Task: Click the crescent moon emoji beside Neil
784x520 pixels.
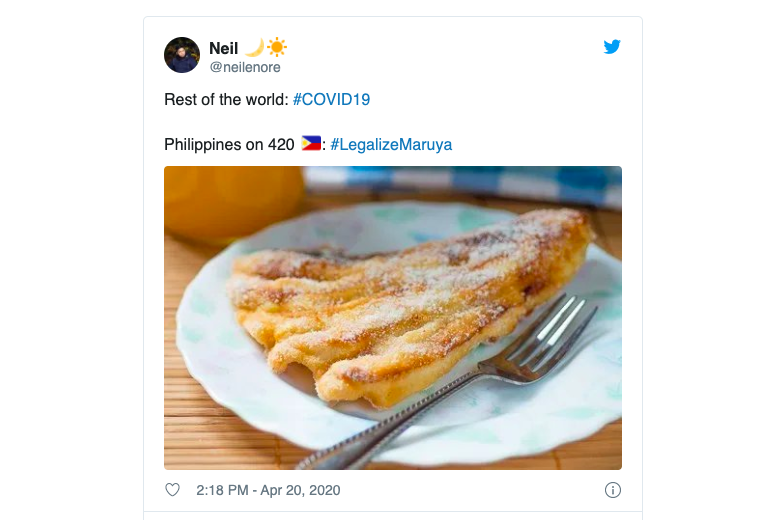Action: 254,48
